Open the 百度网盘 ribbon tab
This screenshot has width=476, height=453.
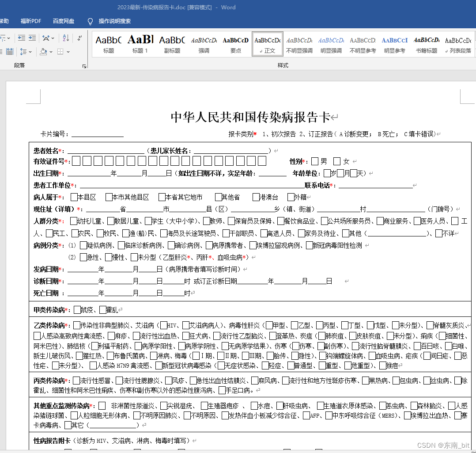63,21
